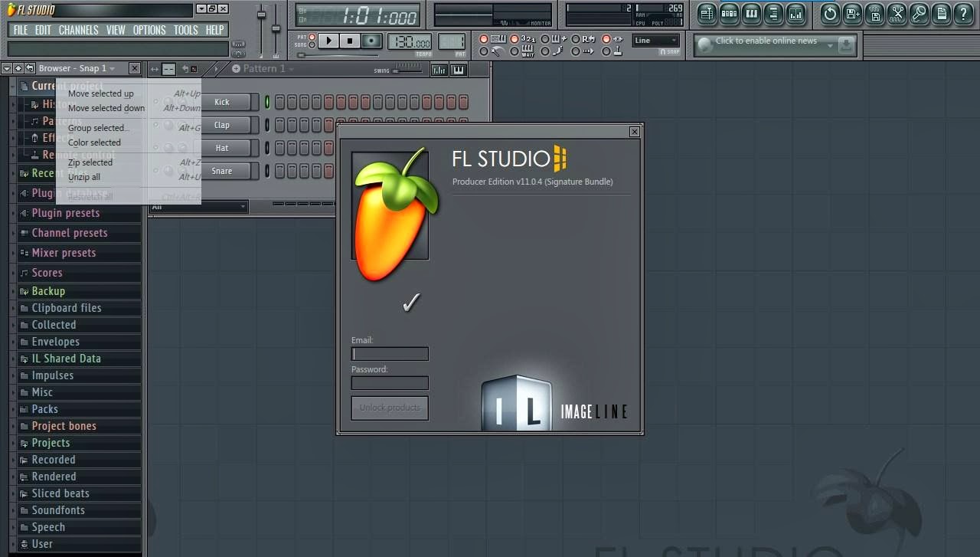Viewport: 980px width, 557px height.
Task: Click download icon in online news panel
Action: [845, 45]
